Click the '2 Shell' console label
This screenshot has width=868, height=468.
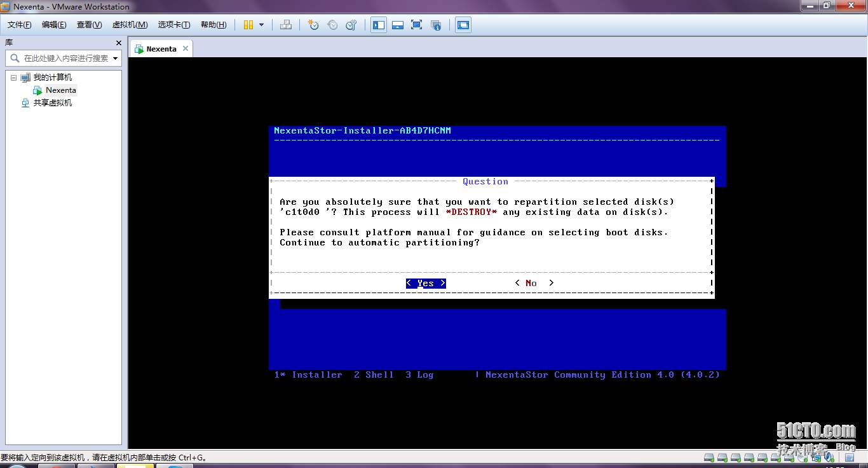(374, 375)
